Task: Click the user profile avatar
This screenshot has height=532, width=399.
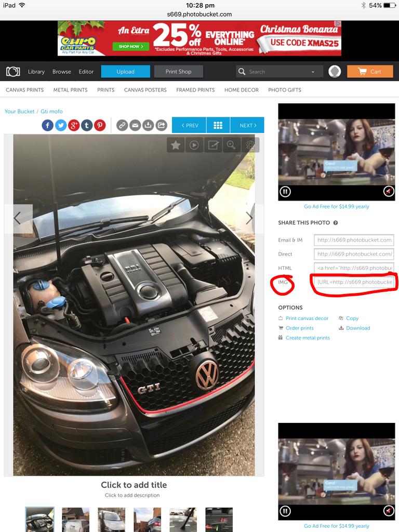Action: (335, 72)
